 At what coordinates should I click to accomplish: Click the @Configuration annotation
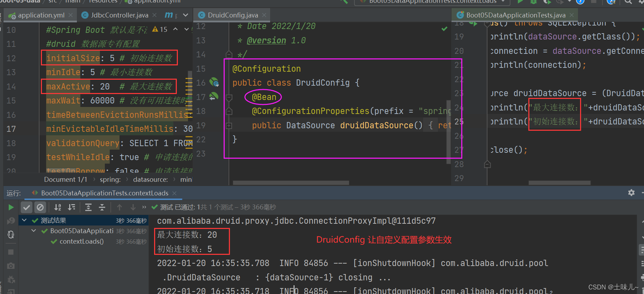coord(267,69)
